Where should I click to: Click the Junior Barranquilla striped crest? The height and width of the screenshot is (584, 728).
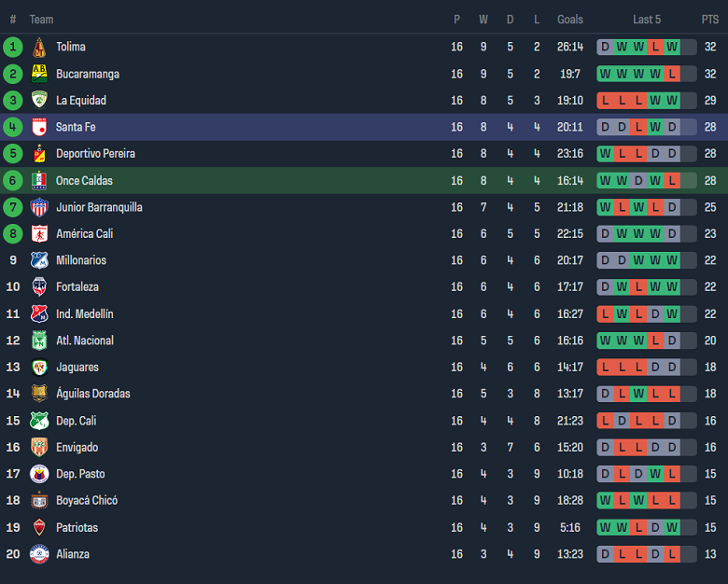click(39, 207)
